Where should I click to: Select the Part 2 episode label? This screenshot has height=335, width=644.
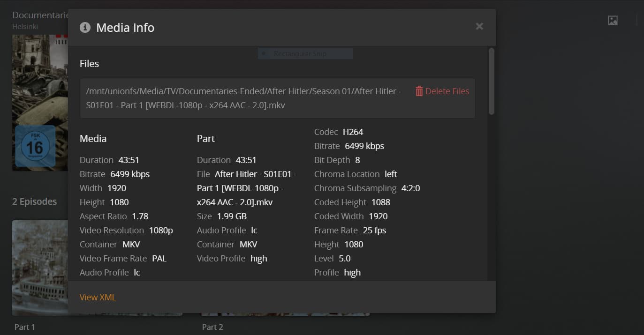212,327
